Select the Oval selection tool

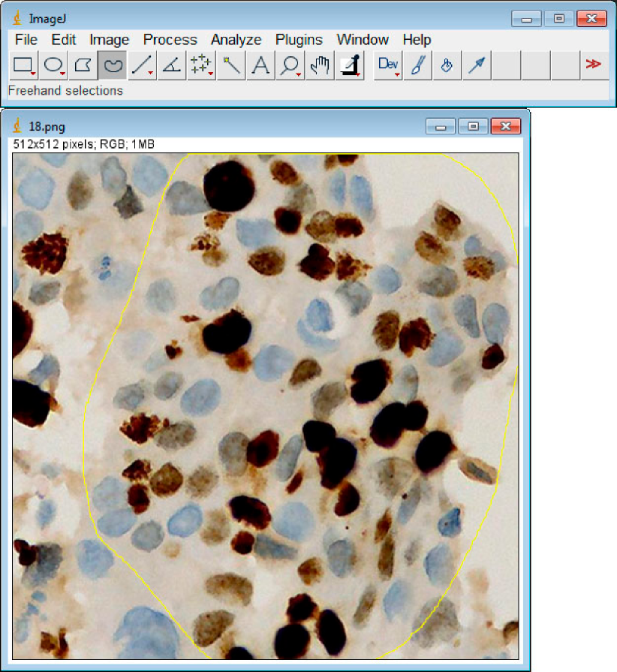pyautogui.click(x=53, y=66)
